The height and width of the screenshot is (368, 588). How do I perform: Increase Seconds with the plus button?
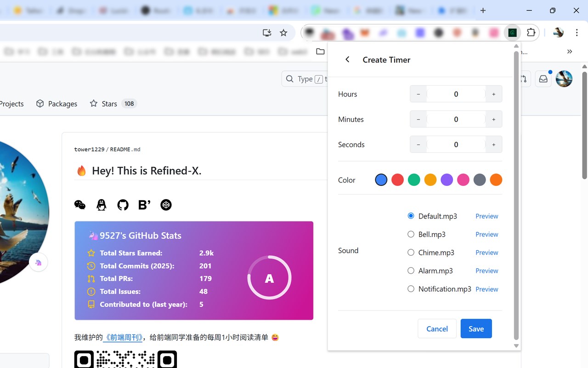point(494,144)
